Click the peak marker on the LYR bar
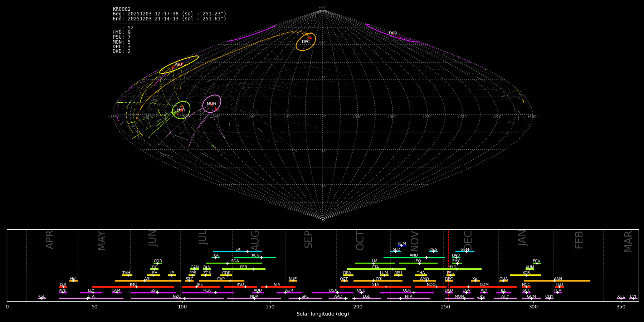Screen dimensions: 644x322 tap(64, 287)
